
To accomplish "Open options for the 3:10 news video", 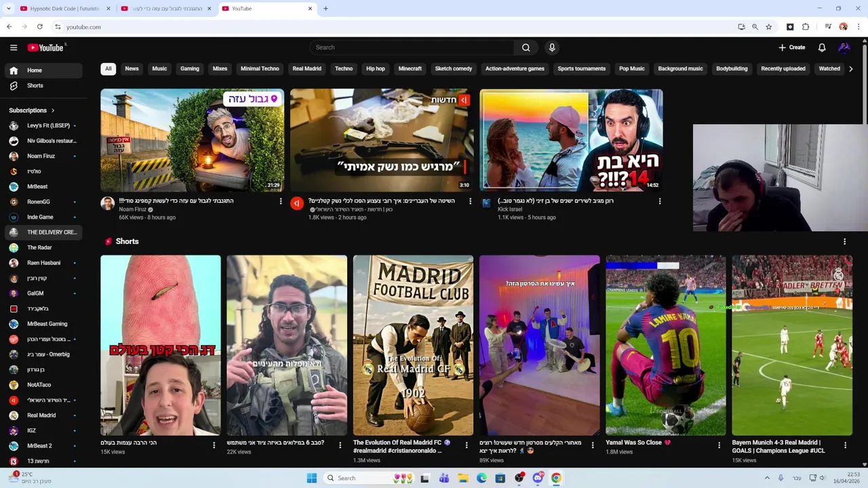I will tap(471, 201).
